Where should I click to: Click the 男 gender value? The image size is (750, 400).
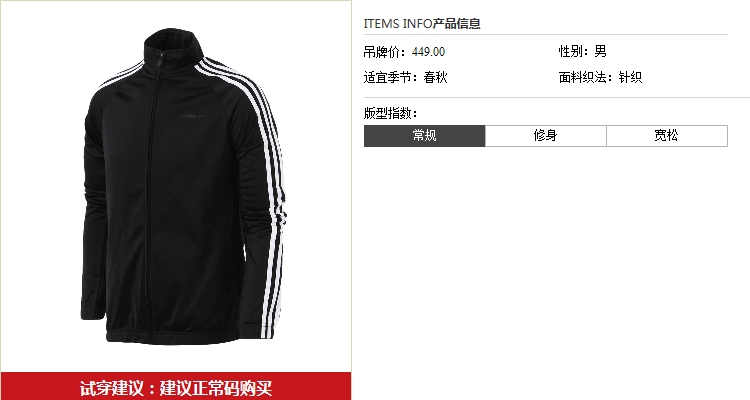(600, 51)
